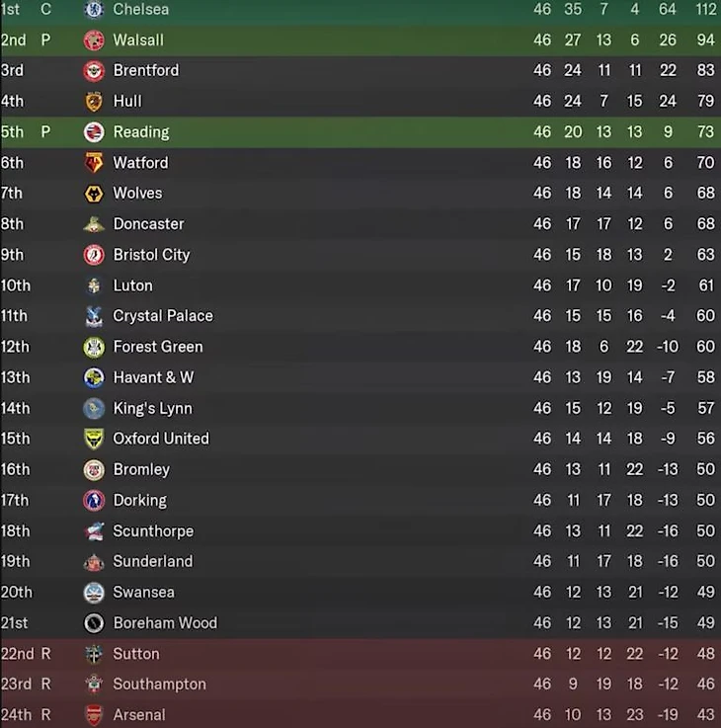Open the Reading team name link
Viewport: 721px width, 728px height.
[x=141, y=132]
